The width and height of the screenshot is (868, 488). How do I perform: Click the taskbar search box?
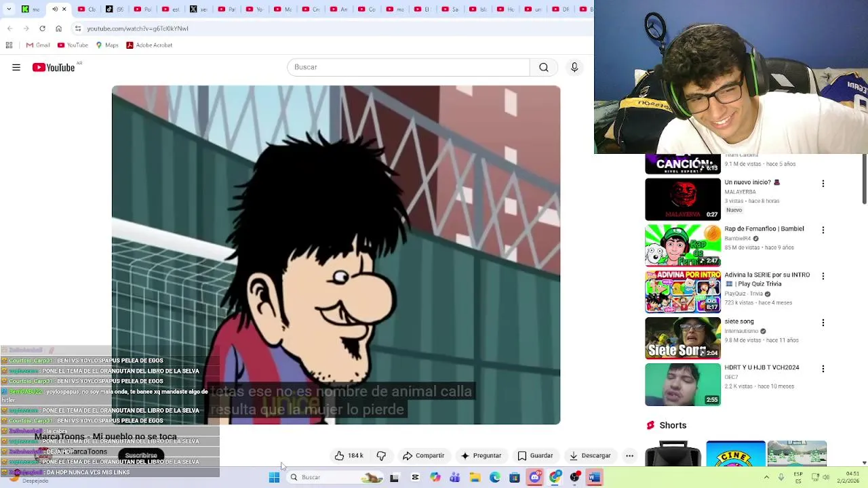(x=336, y=477)
